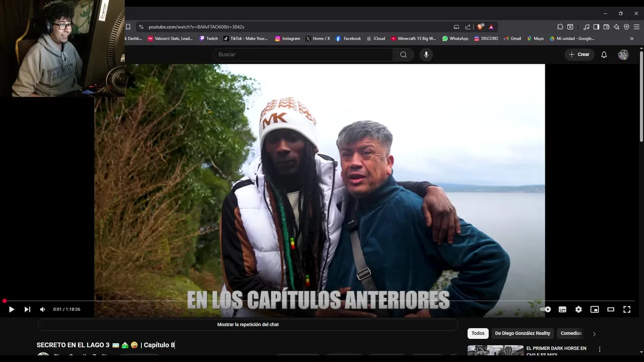Open Leo AI sparkle icon
This screenshot has height=362, width=644.
click(x=616, y=27)
